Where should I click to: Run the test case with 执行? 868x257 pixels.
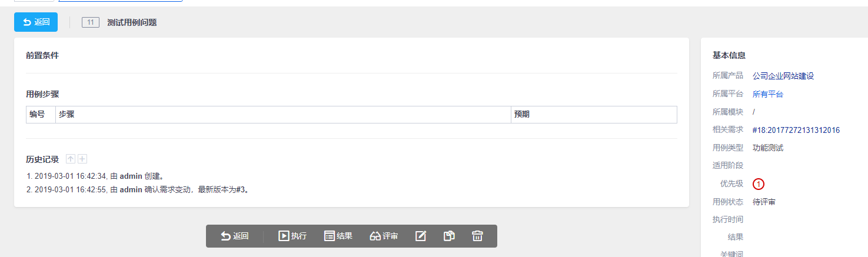pos(292,236)
